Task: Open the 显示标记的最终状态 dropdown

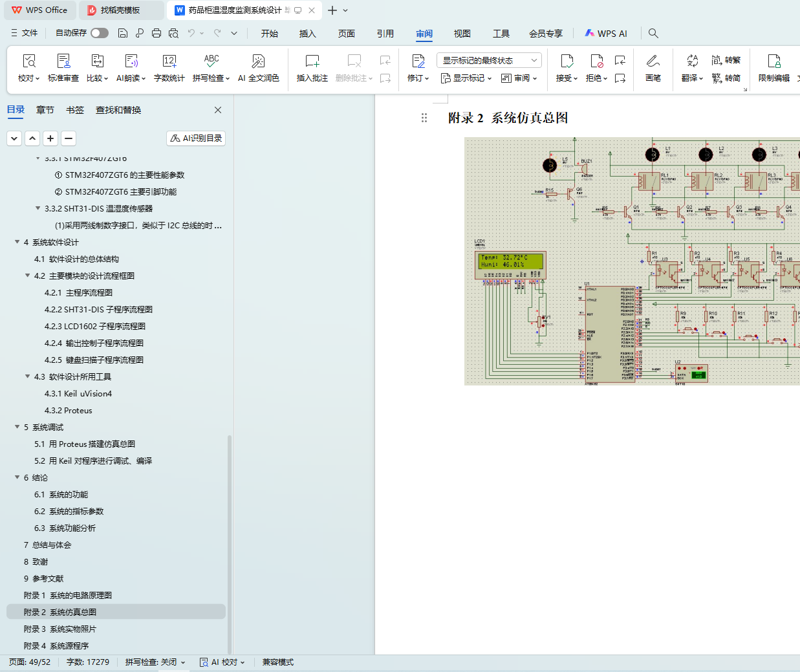Action: click(x=489, y=60)
